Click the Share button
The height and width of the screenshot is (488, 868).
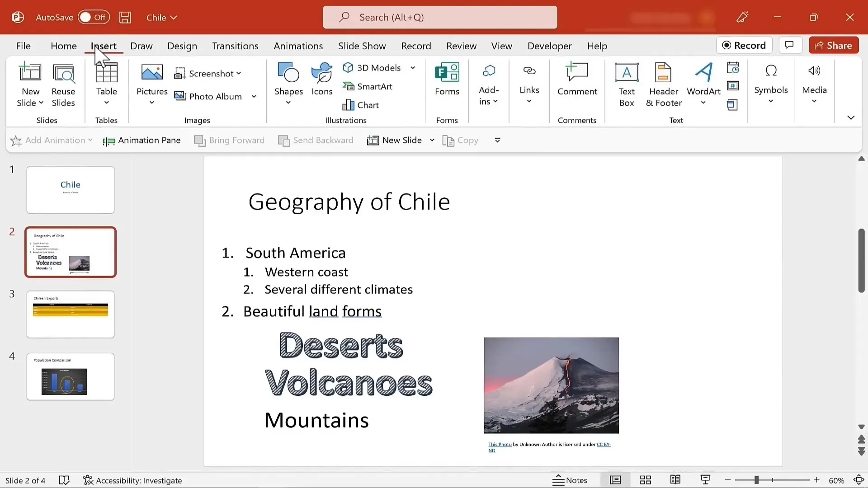pyautogui.click(x=834, y=45)
